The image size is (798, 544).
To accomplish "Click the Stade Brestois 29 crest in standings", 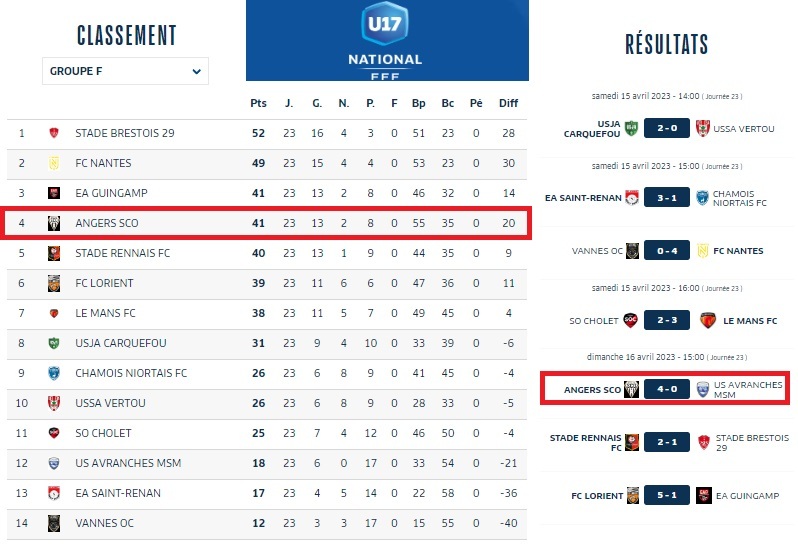I will pos(54,133).
